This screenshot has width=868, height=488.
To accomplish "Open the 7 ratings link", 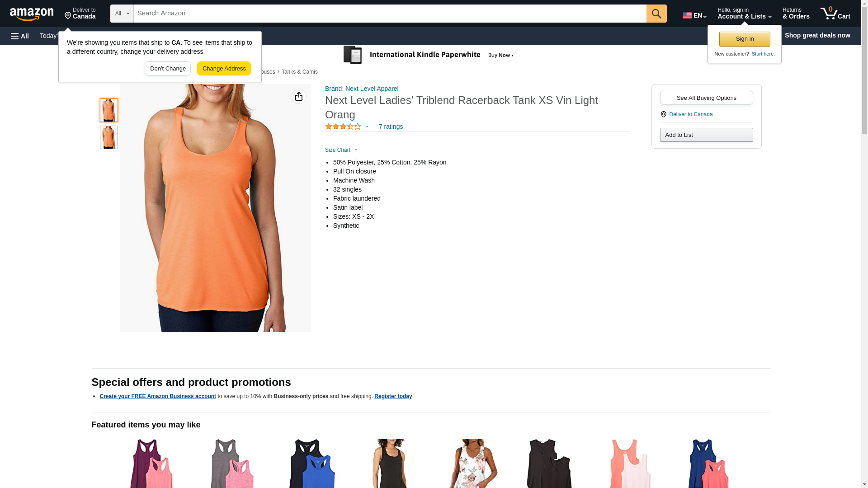I will [391, 127].
